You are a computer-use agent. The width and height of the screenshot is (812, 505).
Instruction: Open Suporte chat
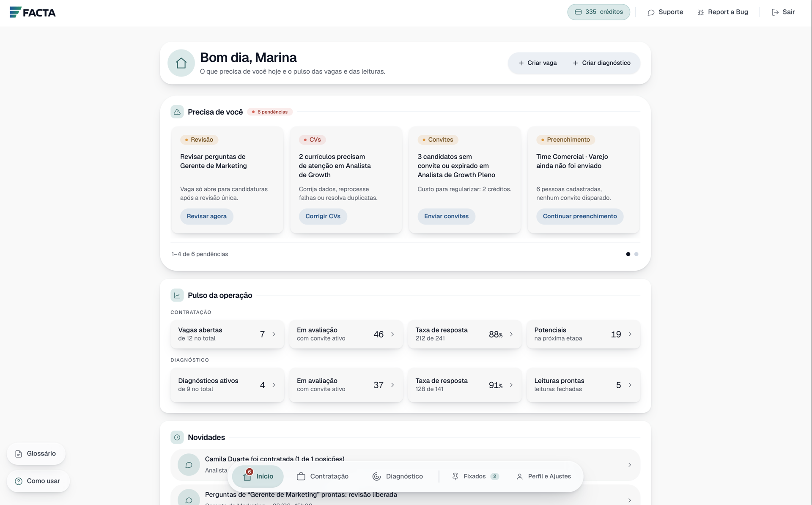coord(665,12)
